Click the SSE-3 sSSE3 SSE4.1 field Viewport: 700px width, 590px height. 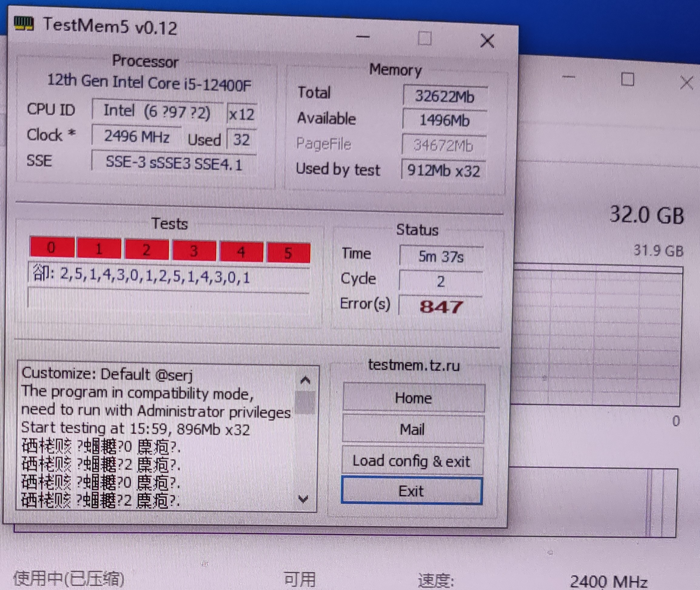click(x=174, y=164)
